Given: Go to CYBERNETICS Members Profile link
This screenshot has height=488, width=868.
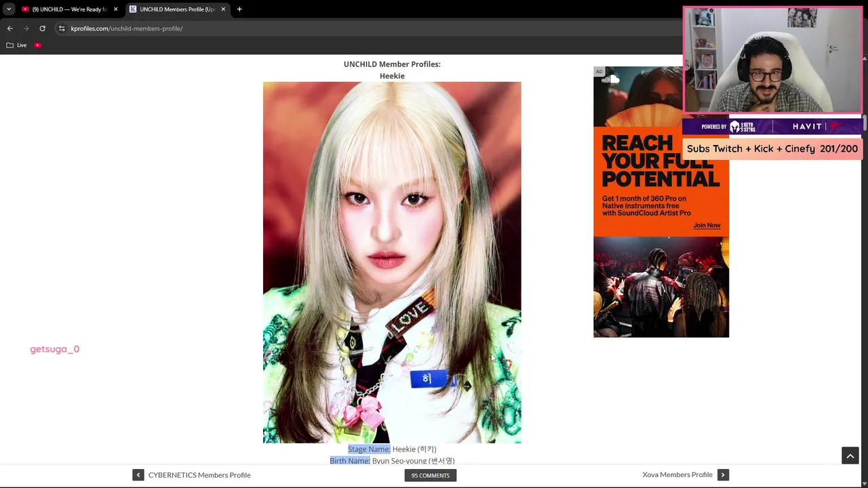Looking at the screenshot, I should 199,475.
